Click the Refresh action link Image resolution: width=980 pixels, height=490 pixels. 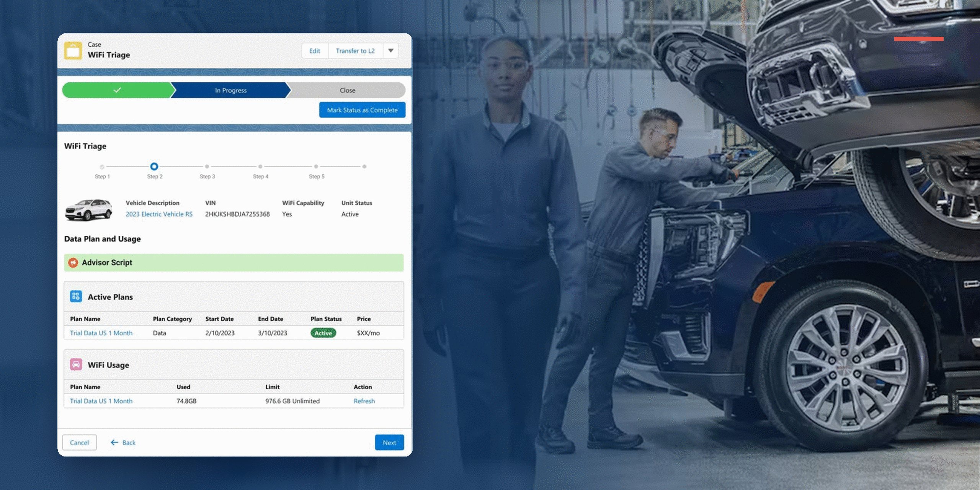point(364,401)
